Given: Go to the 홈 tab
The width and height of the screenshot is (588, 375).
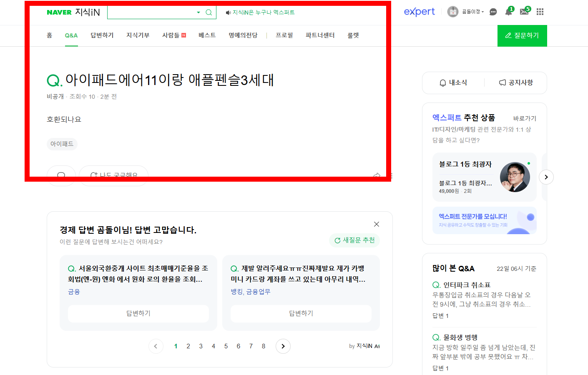Looking at the screenshot, I should 49,35.
